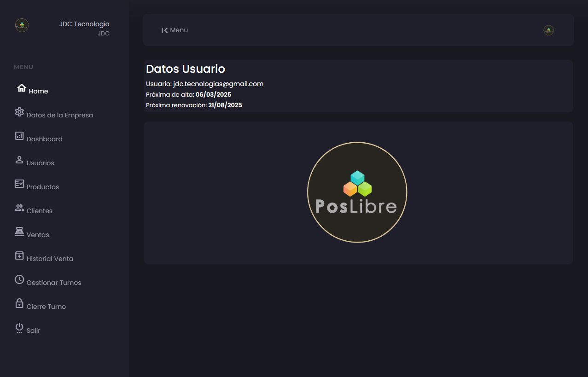Click the Ventas cash register icon
588x377 pixels.
pos(19,232)
